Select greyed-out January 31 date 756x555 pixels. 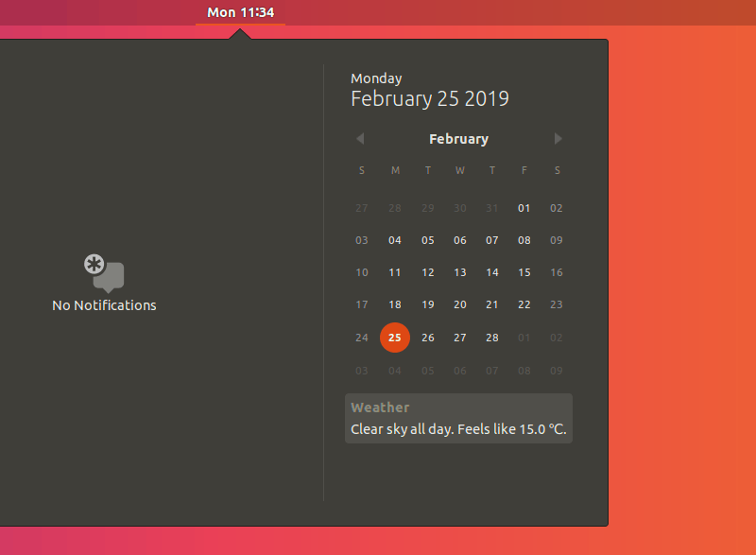[x=491, y=208]
